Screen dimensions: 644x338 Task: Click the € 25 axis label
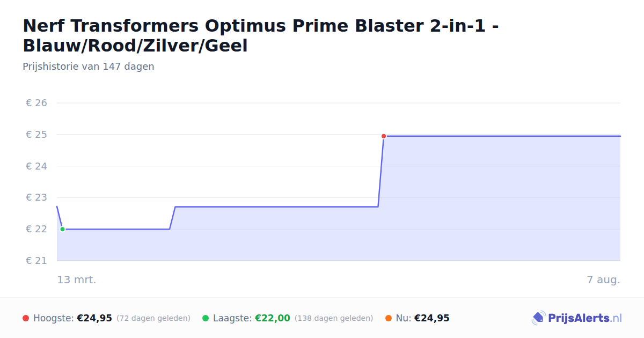point(36,135)
